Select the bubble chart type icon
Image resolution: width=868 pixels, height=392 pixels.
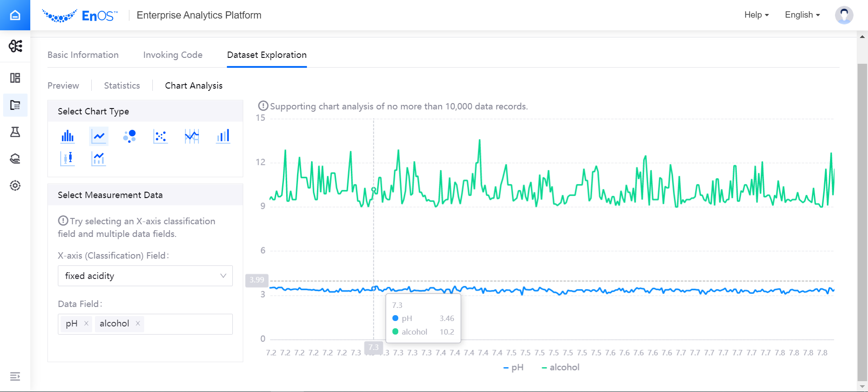(x=129, y=136)
